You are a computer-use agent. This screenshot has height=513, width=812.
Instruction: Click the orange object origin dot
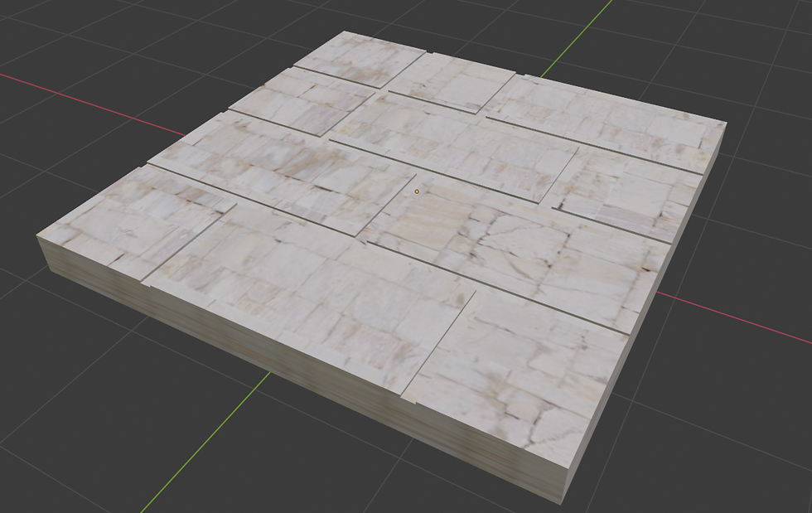point(417,191)
